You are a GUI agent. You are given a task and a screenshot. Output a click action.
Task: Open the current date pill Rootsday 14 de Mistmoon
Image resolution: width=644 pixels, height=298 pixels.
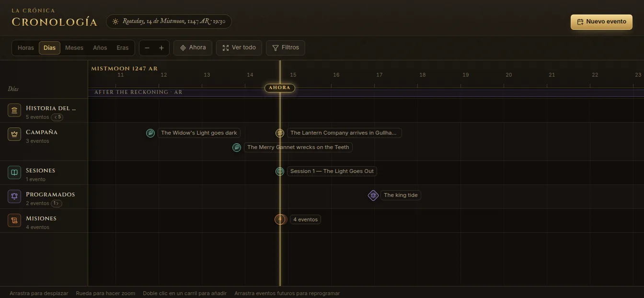[169, 22]
